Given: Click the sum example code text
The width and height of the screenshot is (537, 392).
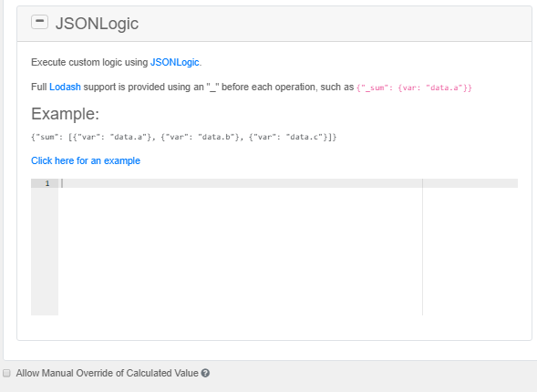Looking at the screenshot, I should 184,137.
